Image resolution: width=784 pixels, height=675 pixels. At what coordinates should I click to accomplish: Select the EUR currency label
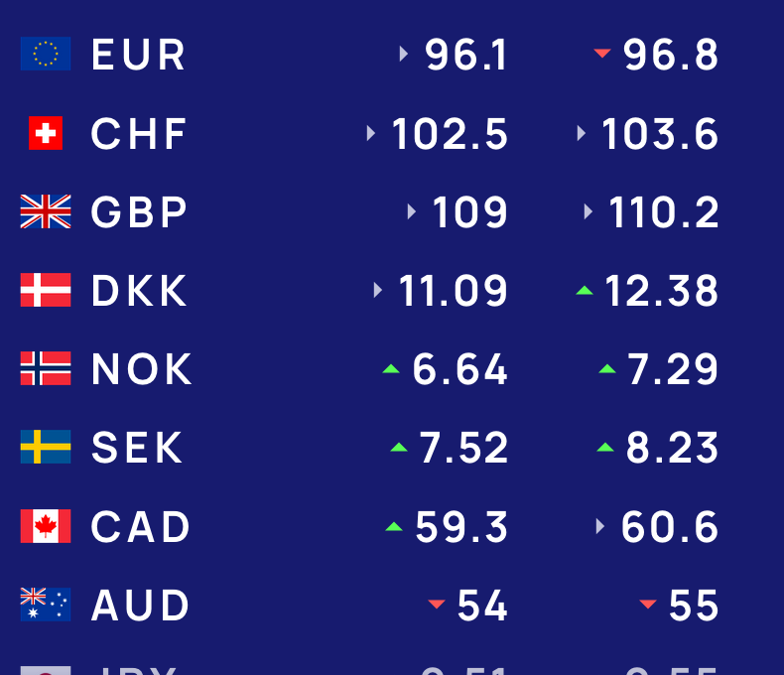point(138,55)
